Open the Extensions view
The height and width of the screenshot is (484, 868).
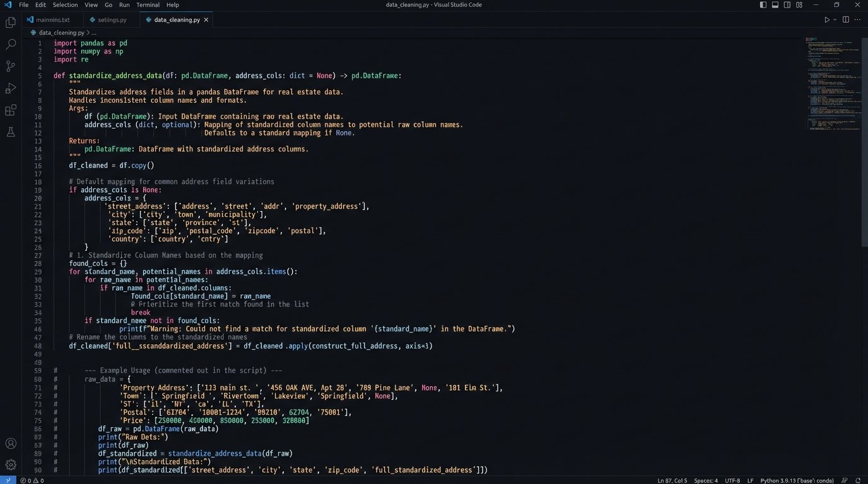tap(11, 110)
